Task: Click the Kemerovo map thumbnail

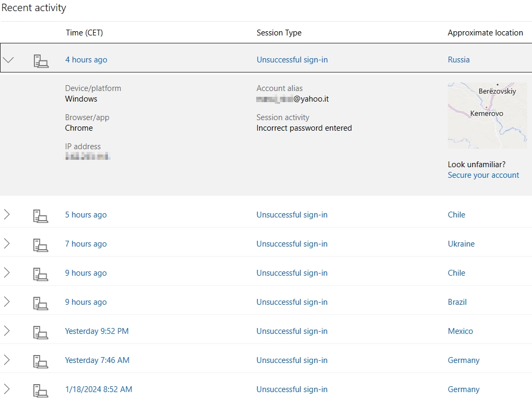Action: coord(487,115)
